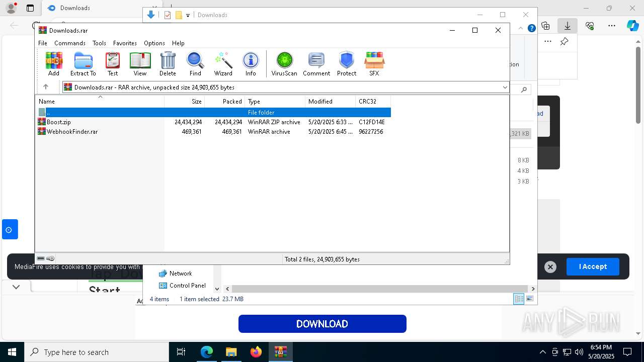Screen dimensions: 644x362
Task: Click the Add toolbar icon in WinRAR
Action: pyautogui.click(x=54, y=64)
